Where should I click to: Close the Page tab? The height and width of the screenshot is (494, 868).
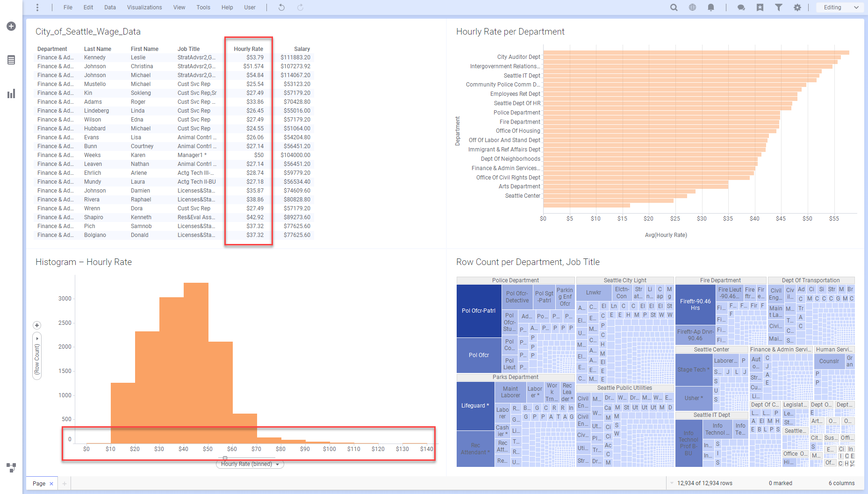click(x=51, y=484)
